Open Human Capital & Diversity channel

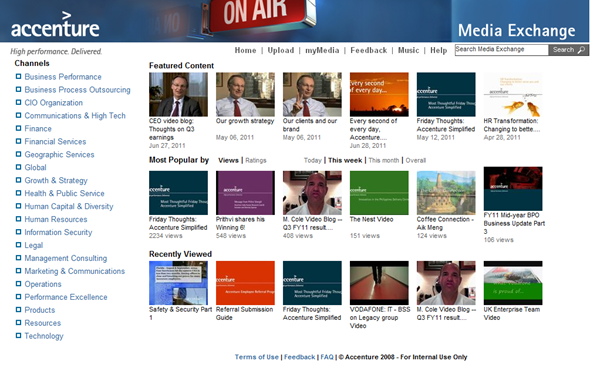click(x=69, y=206)
